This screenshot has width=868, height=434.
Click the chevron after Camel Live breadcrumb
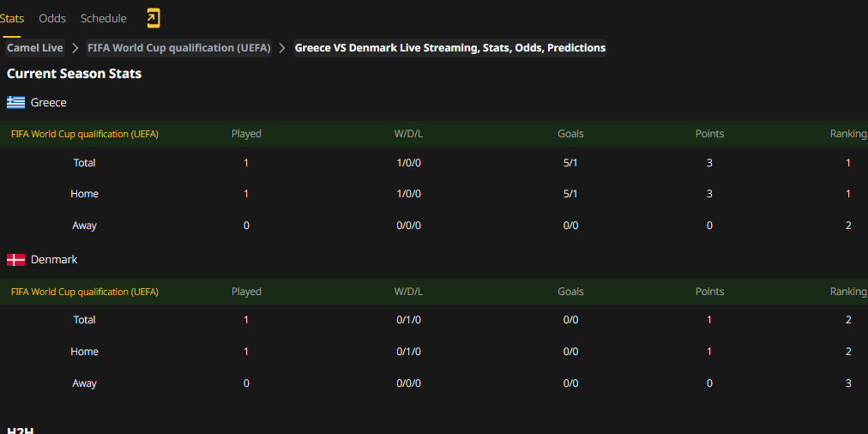click(75, 48)
